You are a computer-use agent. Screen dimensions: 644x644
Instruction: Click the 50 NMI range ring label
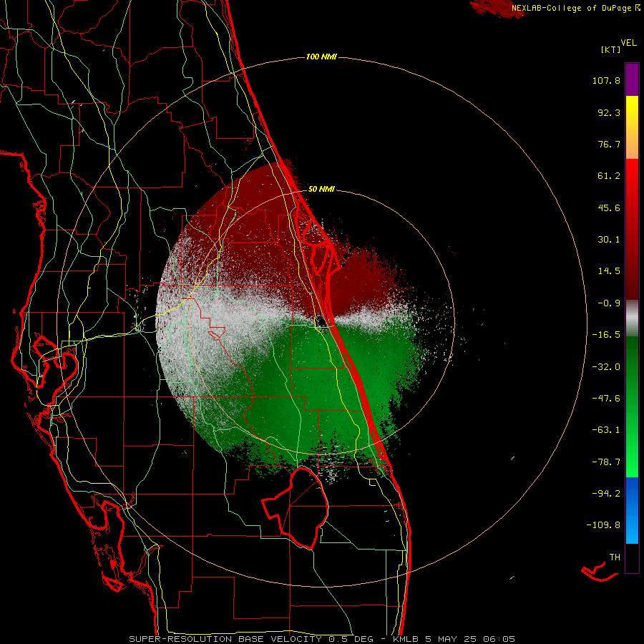pyautogui.click(x=321, y=190)
